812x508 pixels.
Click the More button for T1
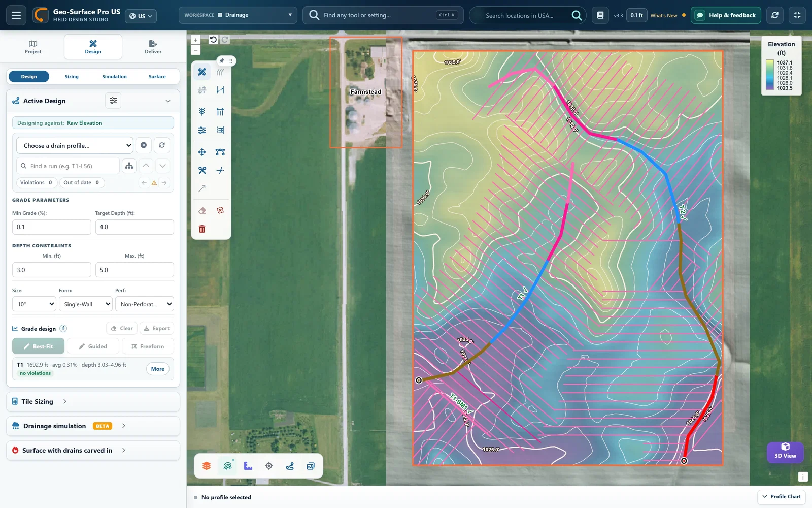158,369
